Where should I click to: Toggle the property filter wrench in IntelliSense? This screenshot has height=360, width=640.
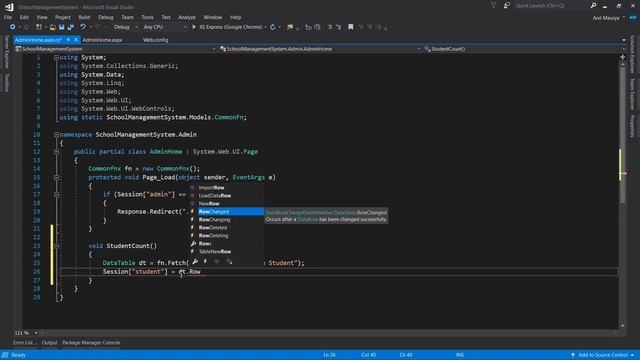coord(195,262)
